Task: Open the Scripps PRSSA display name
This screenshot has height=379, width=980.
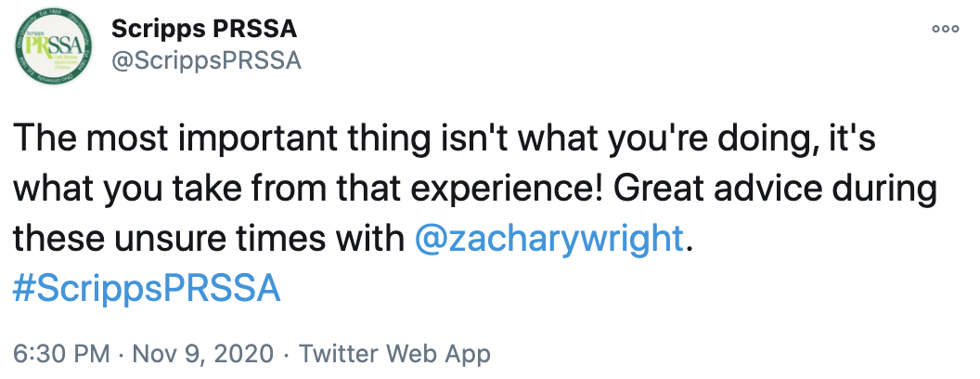Action: point(204,29)
